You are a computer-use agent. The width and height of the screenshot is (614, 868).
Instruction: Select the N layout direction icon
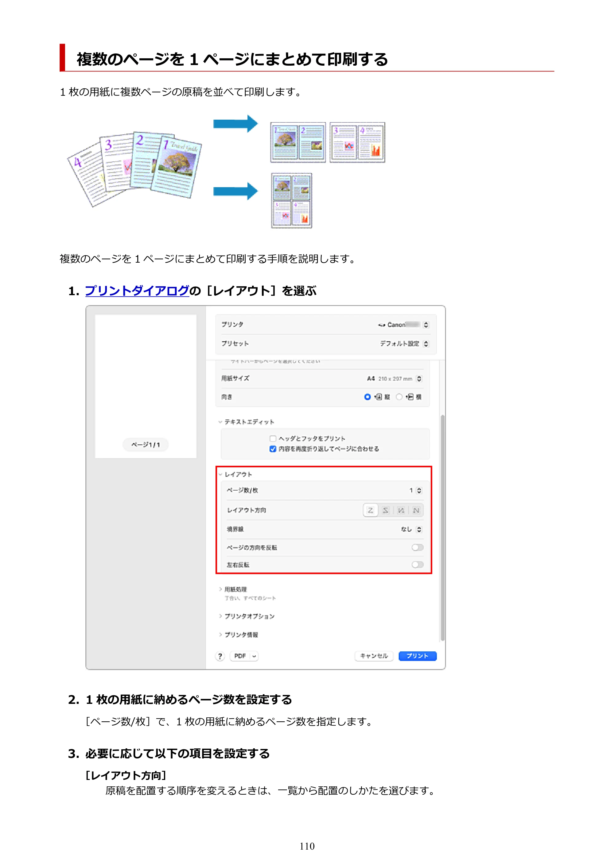416,510
